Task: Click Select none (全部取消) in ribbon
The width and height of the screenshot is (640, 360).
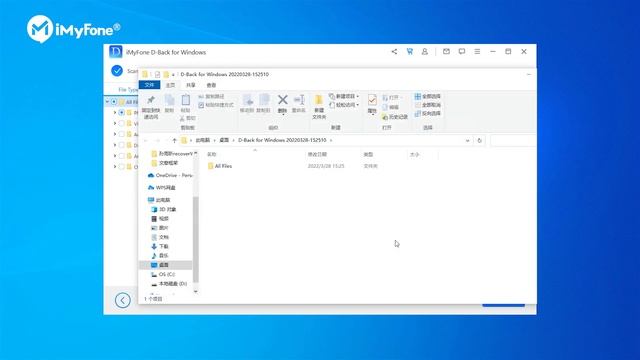Action: [x=427, y=105]
